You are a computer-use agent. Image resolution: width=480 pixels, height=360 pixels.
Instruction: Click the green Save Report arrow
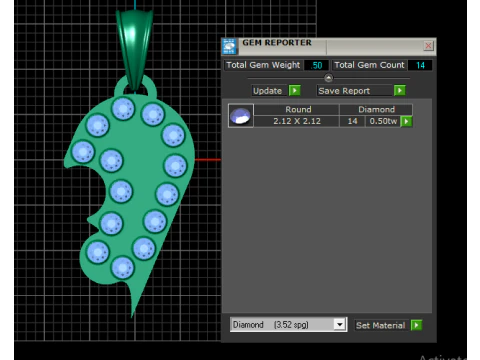click(x=400, y=90)
